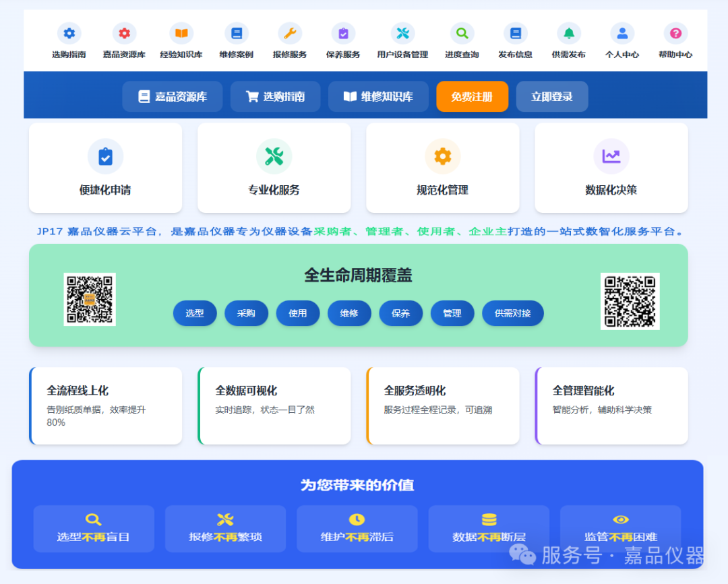Click the right QR code image
Screen dimensions: 728x584
(630, 301)
